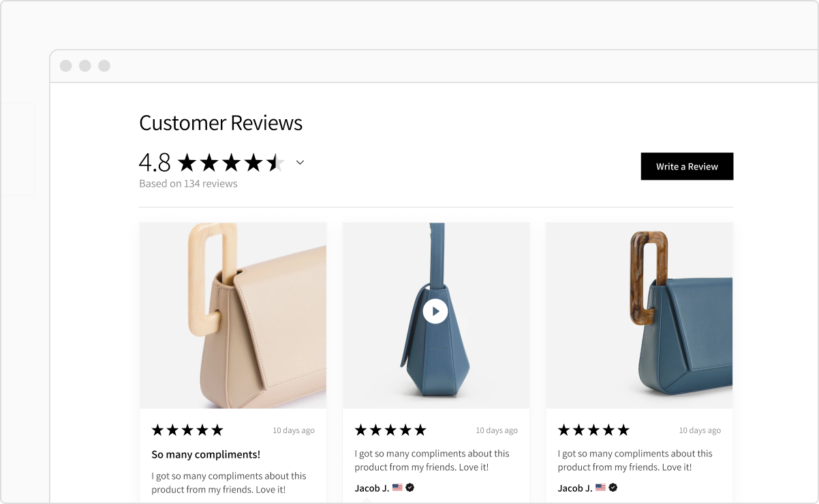Screen dimensions: 819x504
Task: Click the "10 days ago" timestamp on the left review
Action: coord(293,430)
